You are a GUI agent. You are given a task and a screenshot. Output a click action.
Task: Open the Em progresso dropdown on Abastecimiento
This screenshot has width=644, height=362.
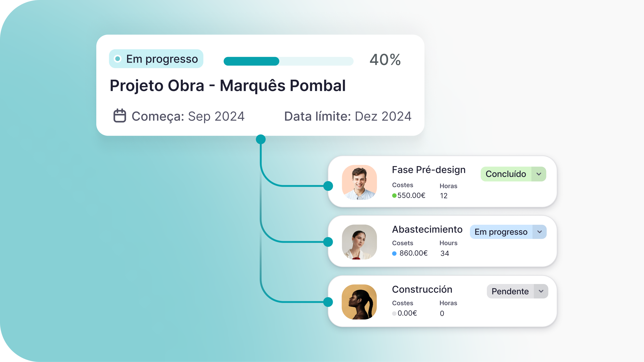point(539,232)
